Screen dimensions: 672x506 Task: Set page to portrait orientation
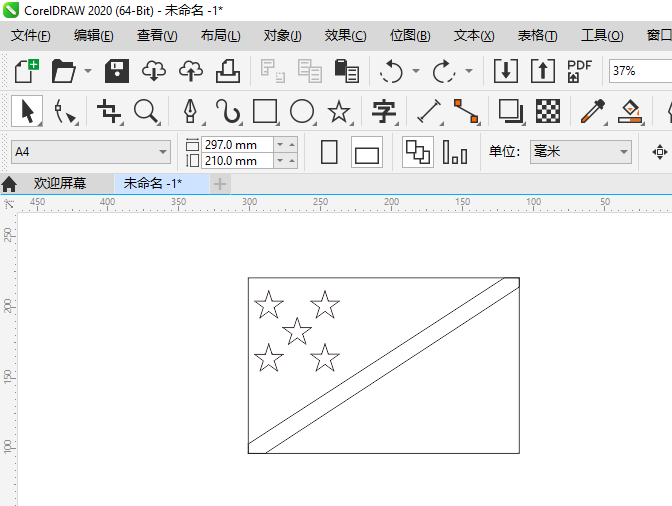[329, 152]
